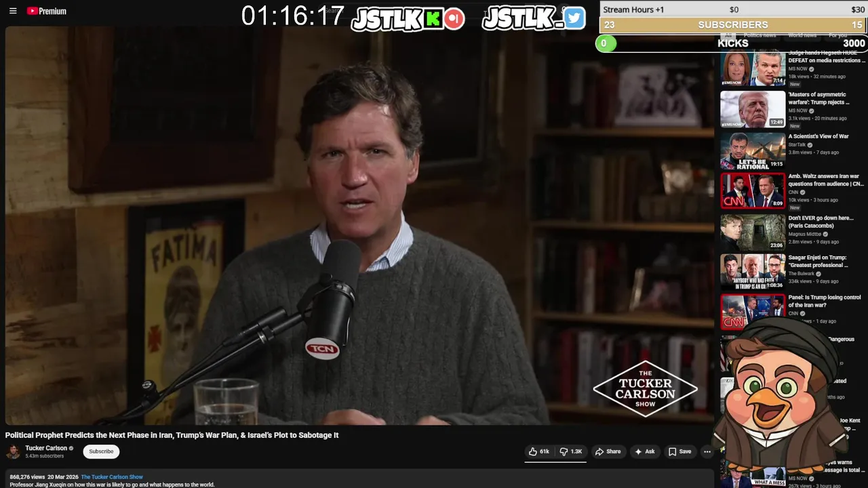Subscribe to the Tucker Carlson channel

point(101,451)
